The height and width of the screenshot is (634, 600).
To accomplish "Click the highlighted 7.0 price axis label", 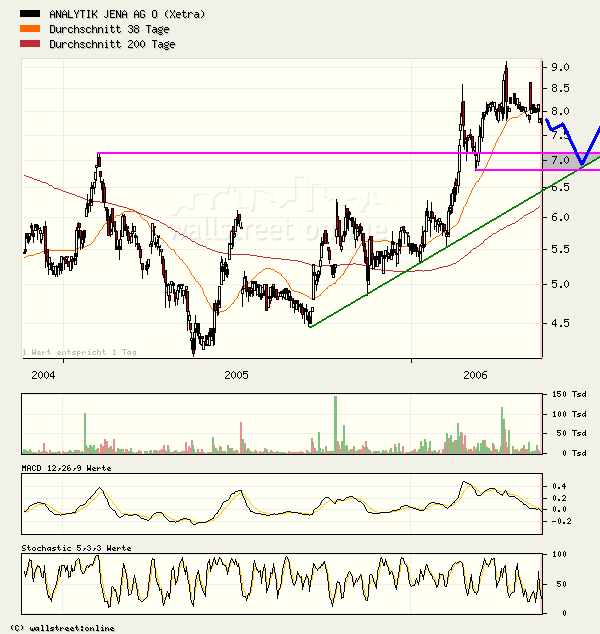I will click(x=560, y=160).
